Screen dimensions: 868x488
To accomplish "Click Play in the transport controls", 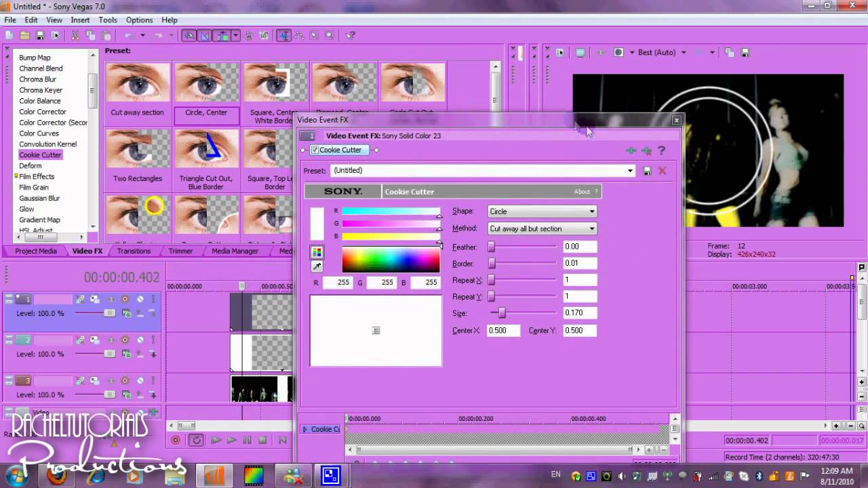I will tap(231, 440).
